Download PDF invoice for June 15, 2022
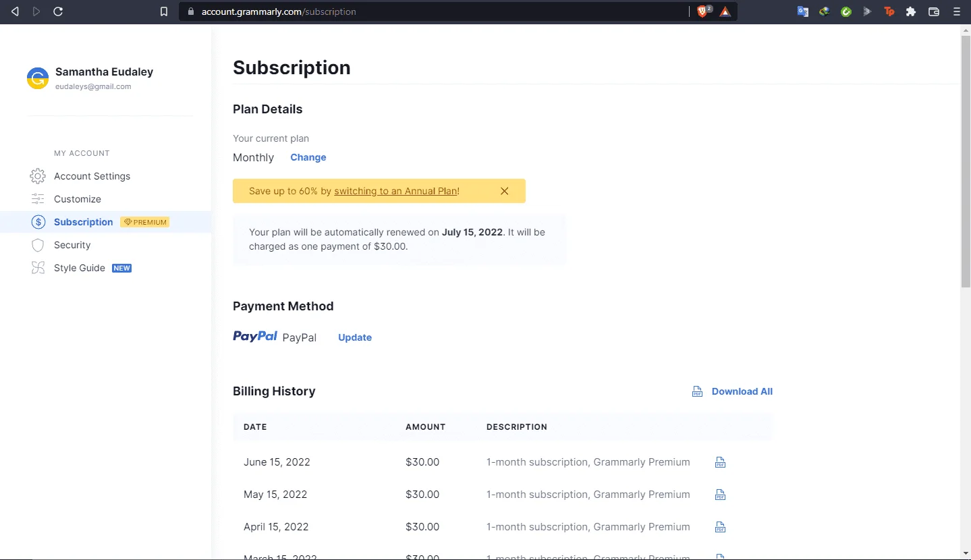 click(720, 462)
